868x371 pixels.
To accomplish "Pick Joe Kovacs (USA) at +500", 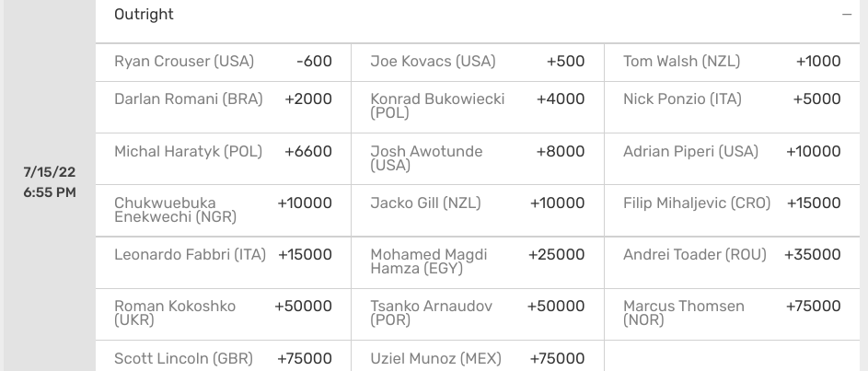I will coord(478,62).
